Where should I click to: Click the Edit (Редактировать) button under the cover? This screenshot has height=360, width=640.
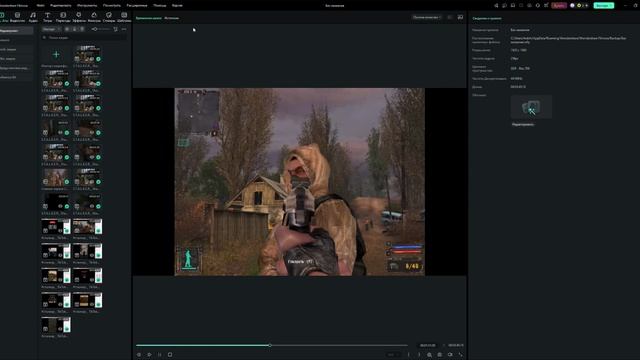point(523,124)
